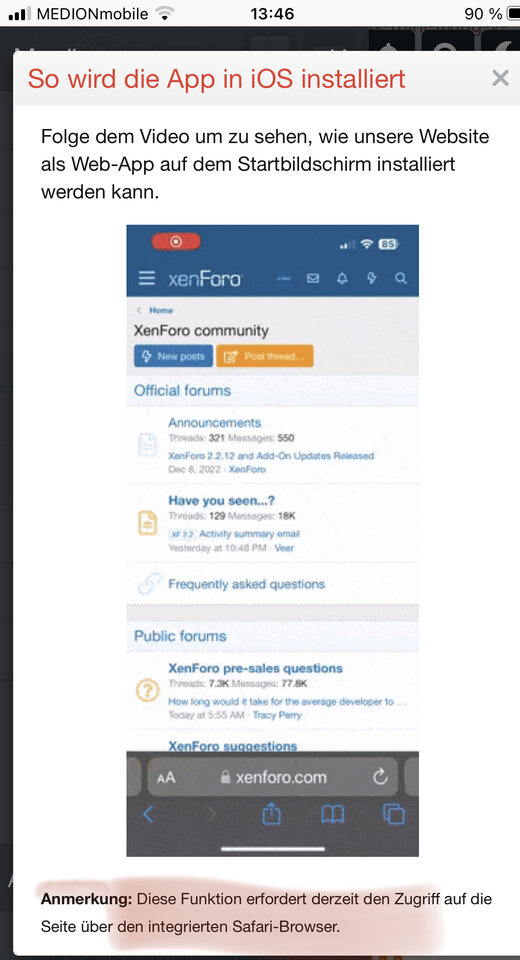Screen dimensions: 520x960
Task: Select the magnifier search icon
Action: 401,279
